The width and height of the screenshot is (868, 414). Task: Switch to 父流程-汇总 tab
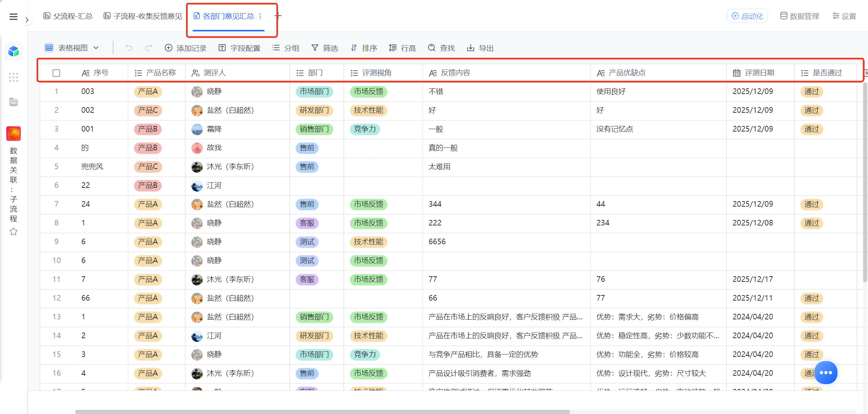pyautogui.click(x=68, y=16)
